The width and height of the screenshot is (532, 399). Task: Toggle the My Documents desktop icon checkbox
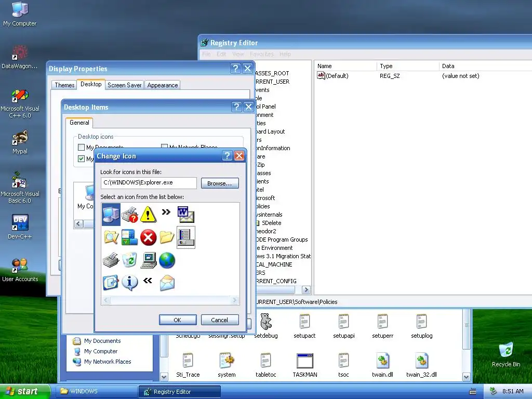pos(81,147)
